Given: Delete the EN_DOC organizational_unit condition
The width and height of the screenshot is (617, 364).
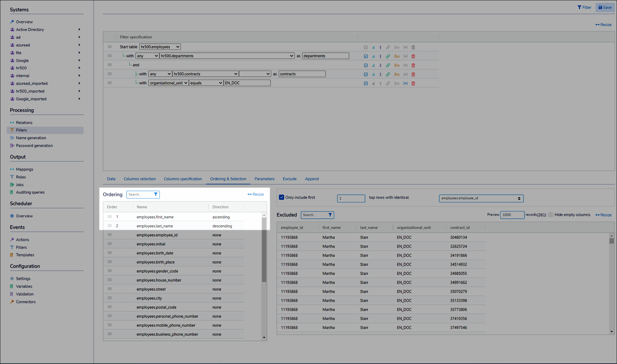Looking at the screenshot, I should [413, 83].
